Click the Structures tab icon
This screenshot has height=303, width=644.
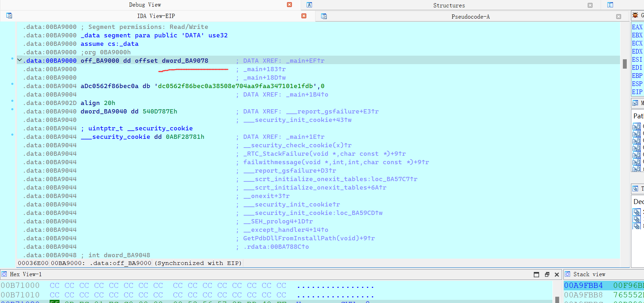pyautogui.click(x=310, y=5)
